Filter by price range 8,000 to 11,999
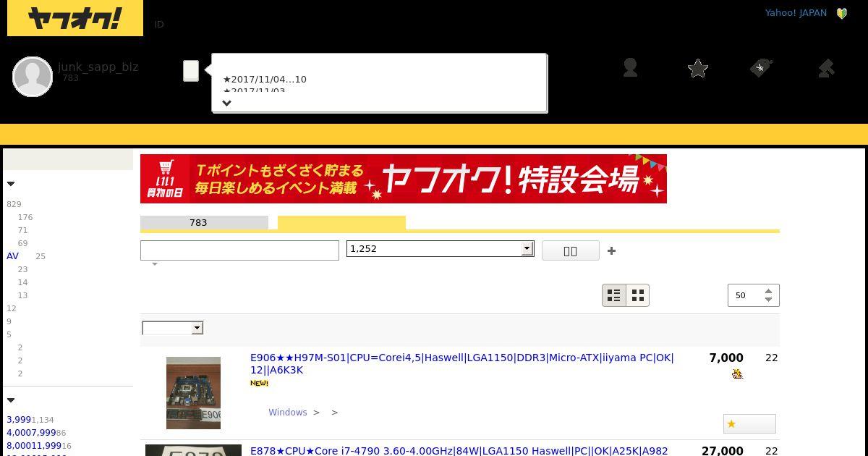868x456 pixels. pos(34,446)
